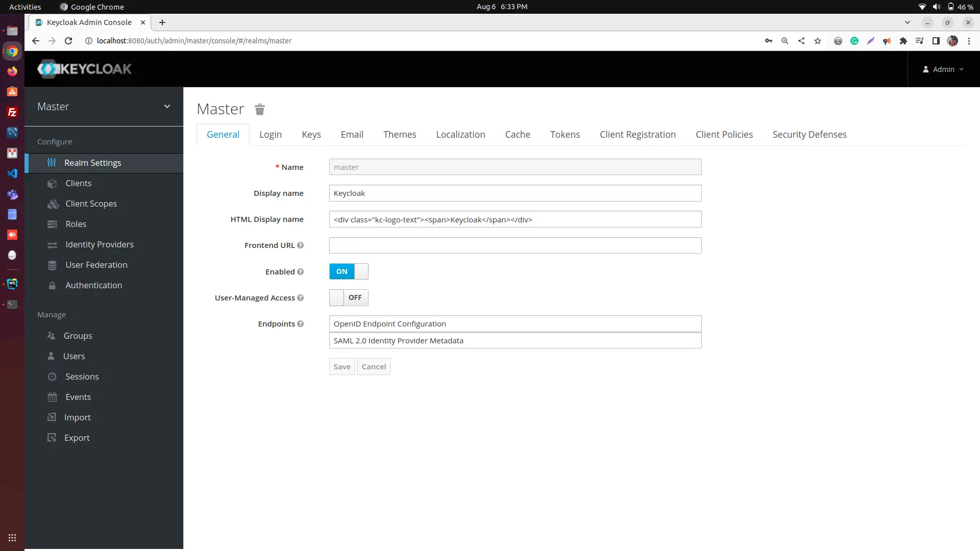980x551 pixels.
Task: Delete the Master realm via trash icon
Action: coord(260,109)
